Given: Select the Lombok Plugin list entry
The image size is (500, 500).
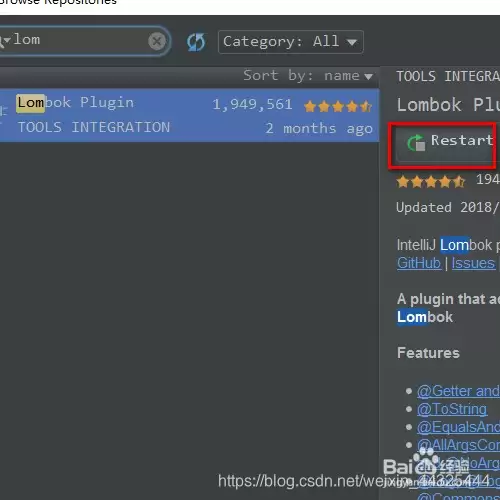Looking at the screenshot, I should coord(189,115).
